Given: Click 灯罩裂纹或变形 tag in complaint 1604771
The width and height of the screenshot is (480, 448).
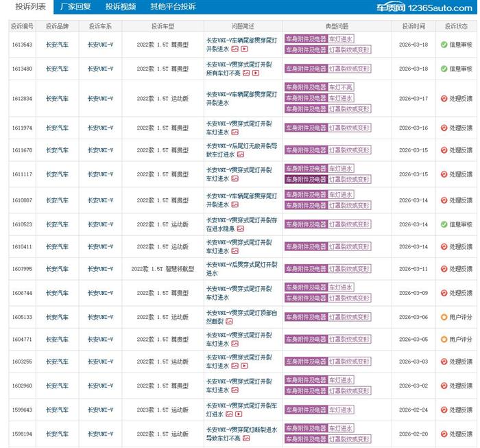Looking at the screenshot, I should (x=349, y=339).
